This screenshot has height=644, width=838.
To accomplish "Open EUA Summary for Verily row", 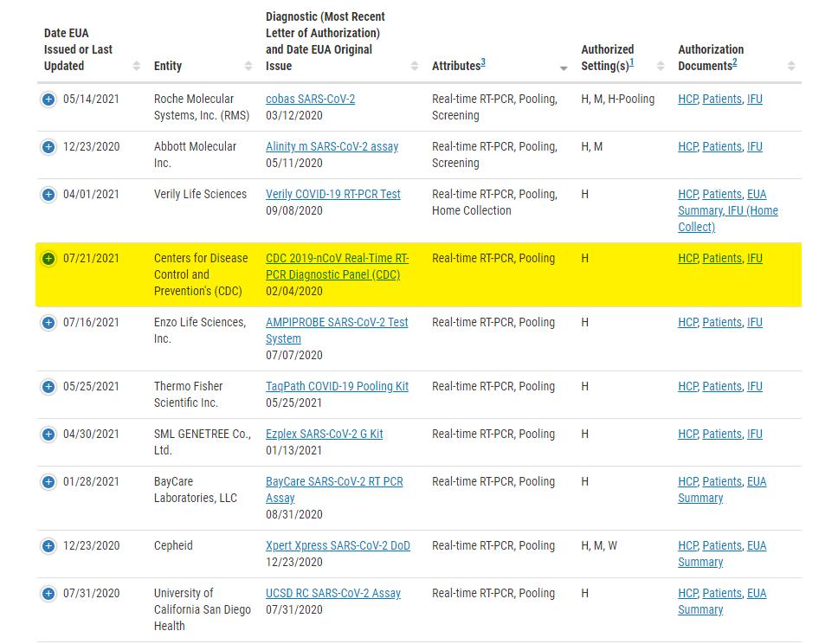I will [x=722, y=203].
